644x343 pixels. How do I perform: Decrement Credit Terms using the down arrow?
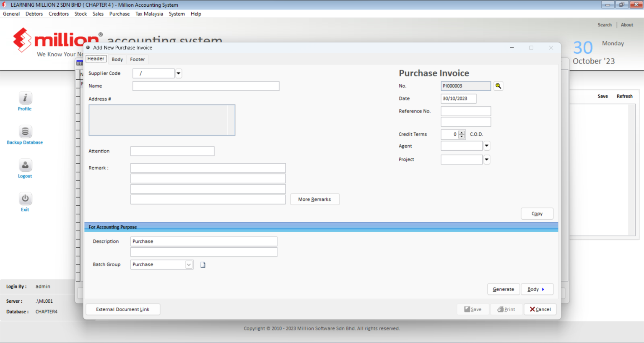(462, 136)
